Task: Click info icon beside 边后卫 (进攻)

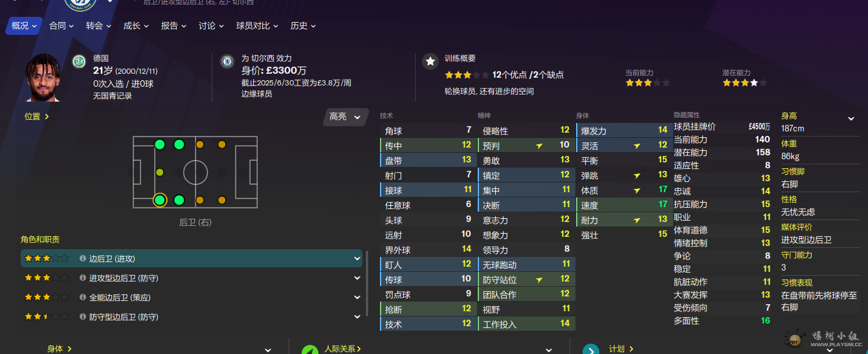Action: point(83,259)
